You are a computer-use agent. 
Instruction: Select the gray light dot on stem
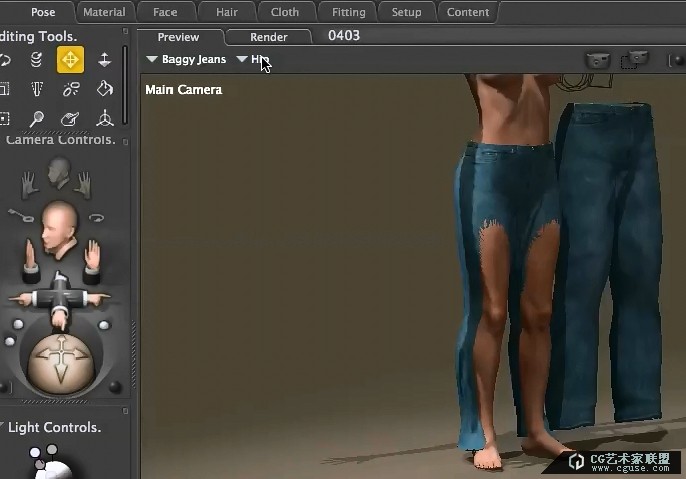[52, 449]
